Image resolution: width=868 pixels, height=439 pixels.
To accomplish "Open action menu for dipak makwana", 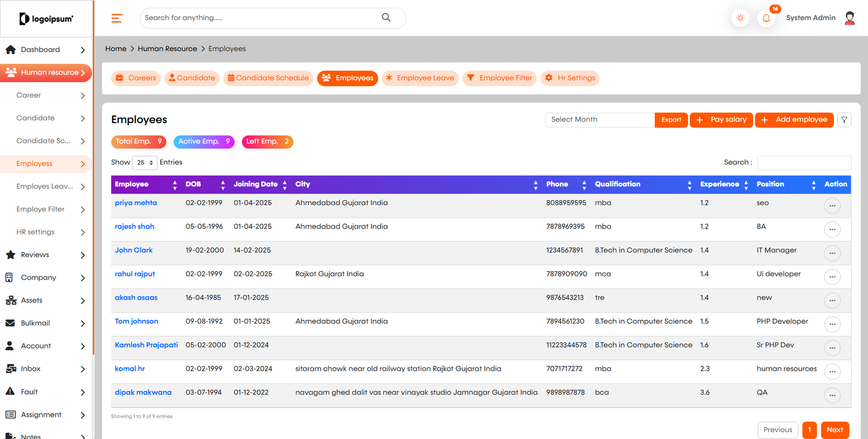I will pyautogui.click(x=832, y=395).
